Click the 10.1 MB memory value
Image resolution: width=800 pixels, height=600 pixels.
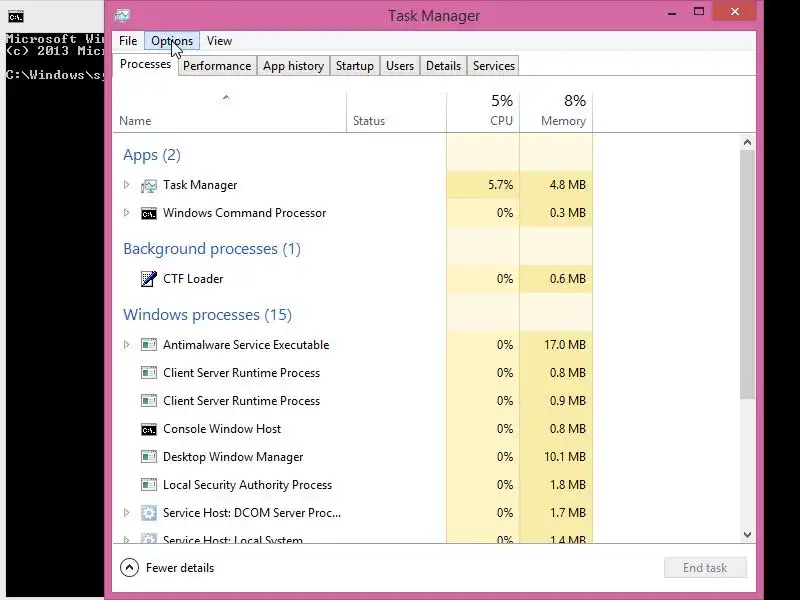[x=565, y=457]
